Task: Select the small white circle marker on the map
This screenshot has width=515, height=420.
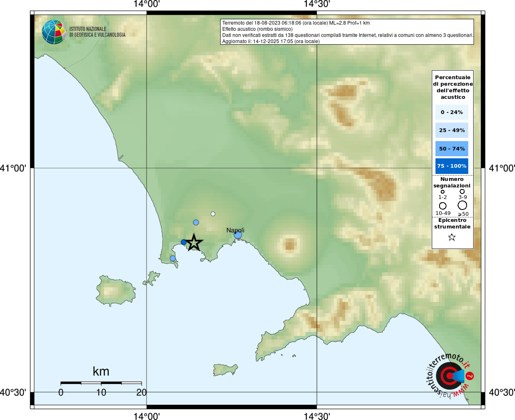Action: (213, 214)
